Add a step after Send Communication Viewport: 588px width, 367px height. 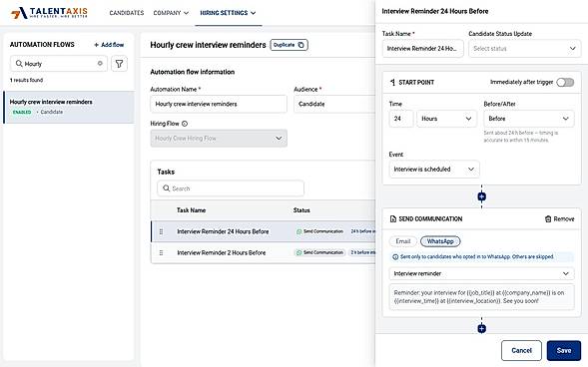point(482,328)
